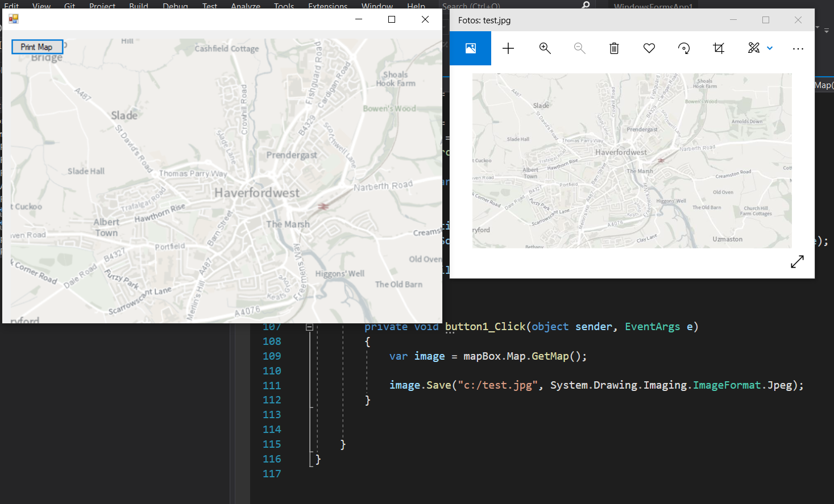This screenshot has width=834, height=504.
Task: Open the Extensions menu
Action: pos(327,6)
